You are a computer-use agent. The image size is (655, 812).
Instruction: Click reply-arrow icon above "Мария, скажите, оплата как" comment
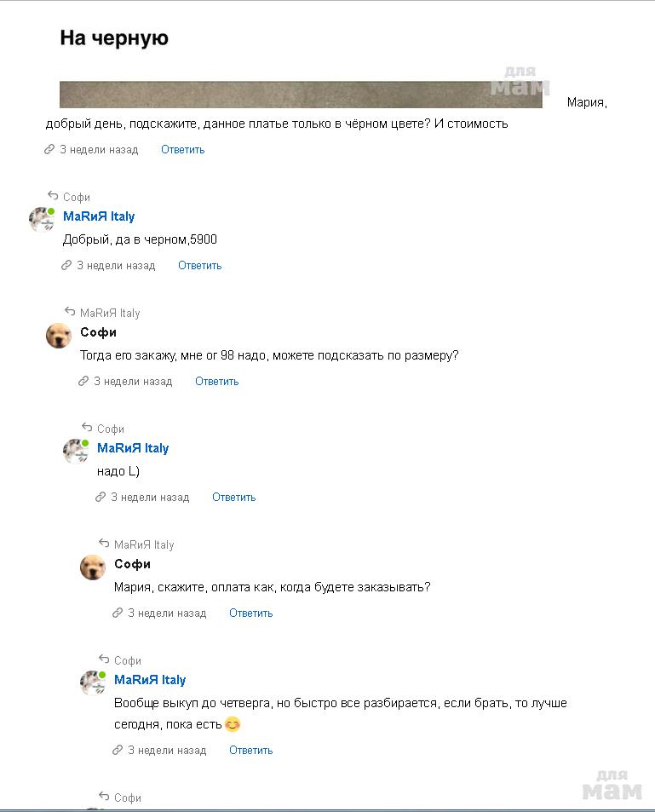pos(104,544)
